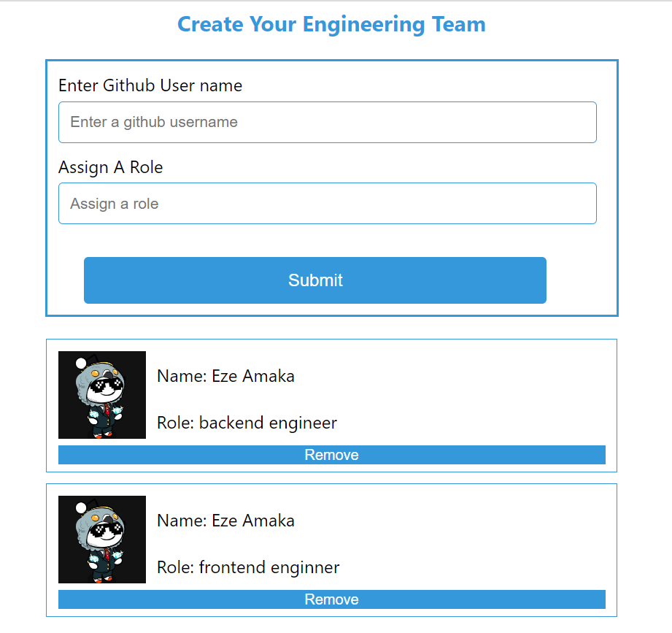Click the Eze Amaka frontend enginner avatar image
672x633 pixels.
pos(101,539)
